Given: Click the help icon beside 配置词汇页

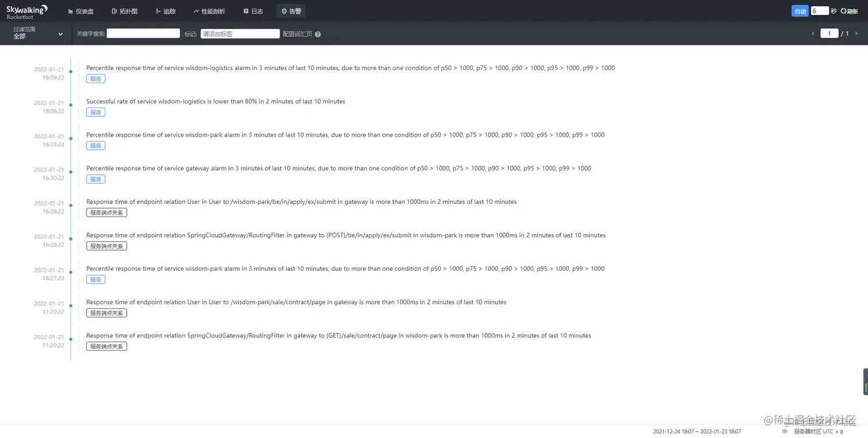Looking at the screenshot, I should (x=318, y=34).
